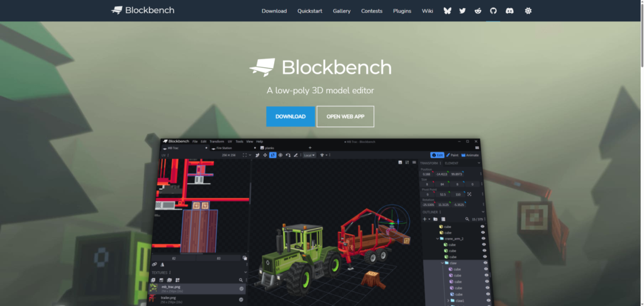Viewport: 644px width, 306px height.
Task: Open the GitHub repository icon
Action: pyautogui.click(x=493, y=11)
